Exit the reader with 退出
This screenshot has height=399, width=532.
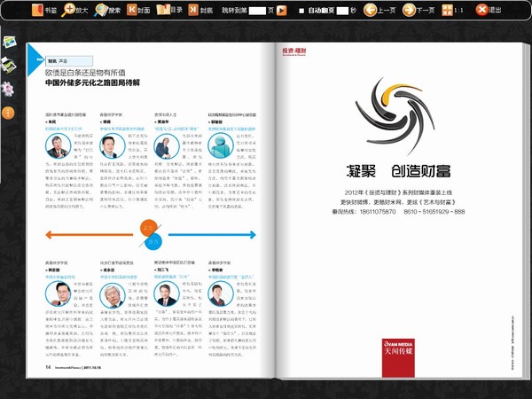tap(489, 10)
